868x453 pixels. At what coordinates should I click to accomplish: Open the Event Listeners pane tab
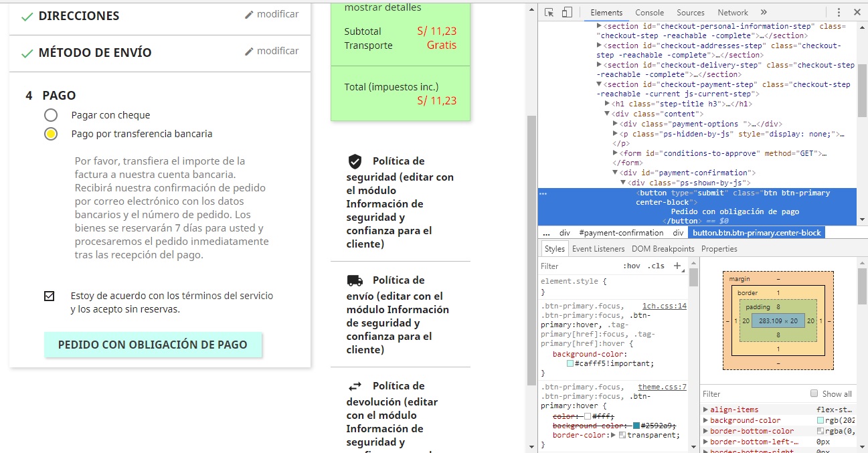pos(598,249)
